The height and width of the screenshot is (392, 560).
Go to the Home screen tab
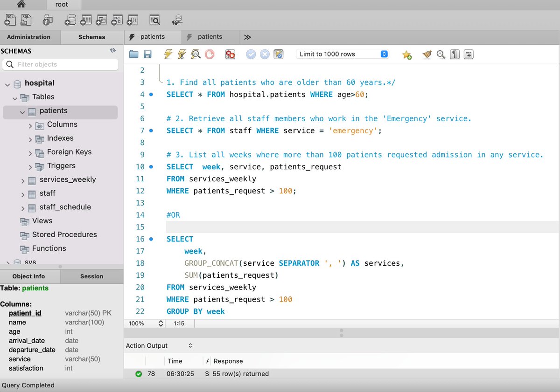[x=21, y=4]
